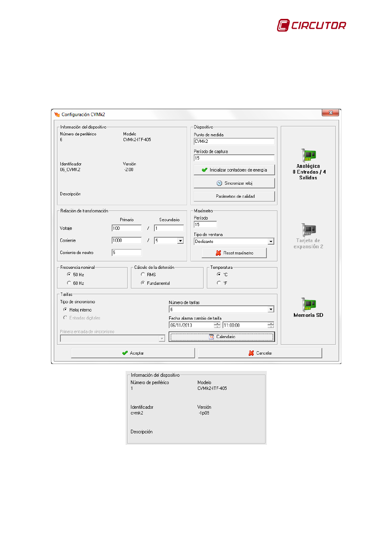Open the Número de tarifas dropdown

click(271, 309)
